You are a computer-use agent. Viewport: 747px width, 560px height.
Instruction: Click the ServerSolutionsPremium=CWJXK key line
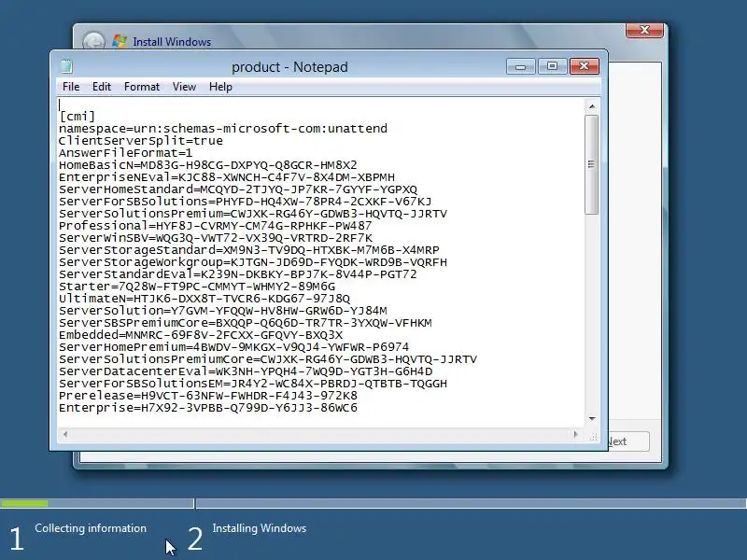(x=253, y=214)
